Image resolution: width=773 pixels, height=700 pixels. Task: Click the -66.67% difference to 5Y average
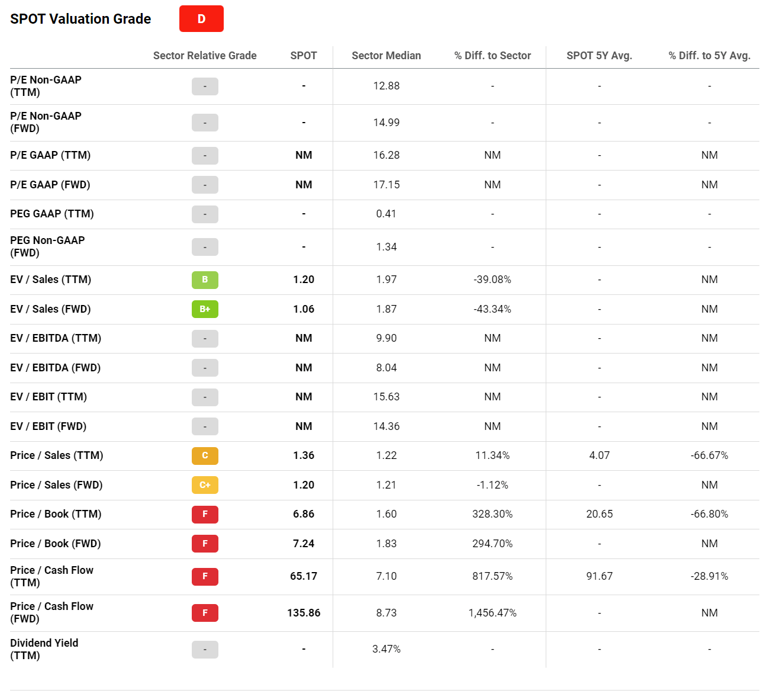tap(710, 455)
